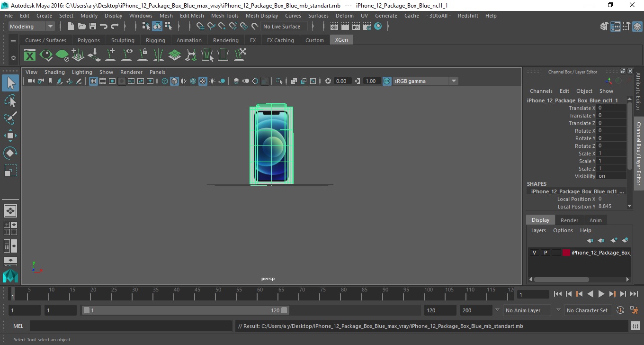Go to end of playback range
Viewport: 644px width, 345px height.
[634, 294]
